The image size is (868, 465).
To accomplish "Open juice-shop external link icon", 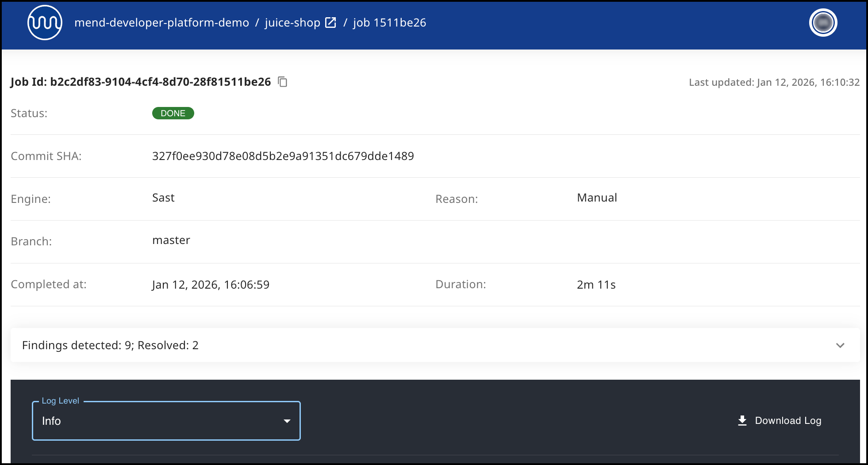I will point(330,23).
